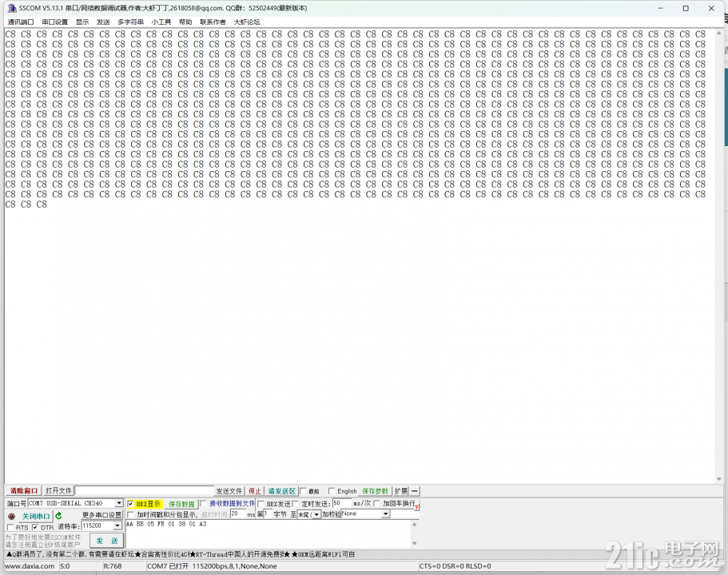Viewport: 728px width, 575px height.
Task: Open the 小工具 menu
Action: [161, 22]
